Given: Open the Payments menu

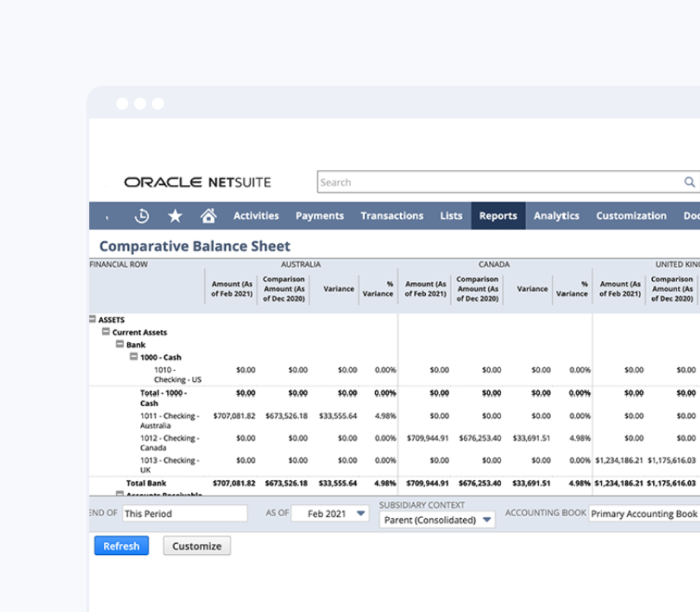Looking at the screenshot, I should coord(320,216).
